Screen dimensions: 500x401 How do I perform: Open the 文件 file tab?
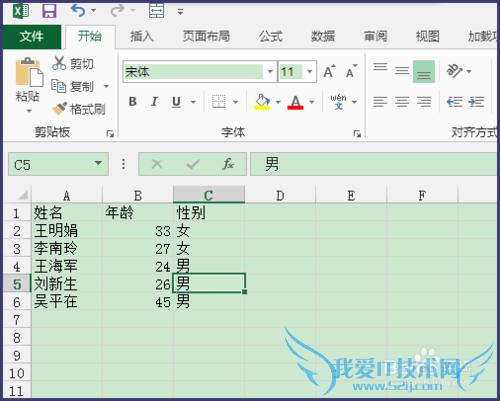point(32,36)
